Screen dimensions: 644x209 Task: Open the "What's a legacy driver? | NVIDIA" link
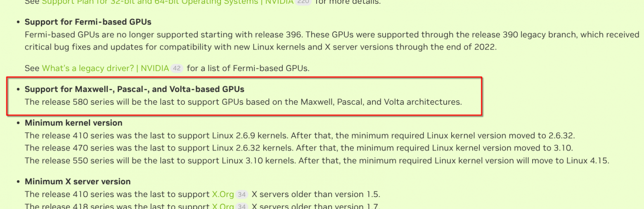point(106,68)
